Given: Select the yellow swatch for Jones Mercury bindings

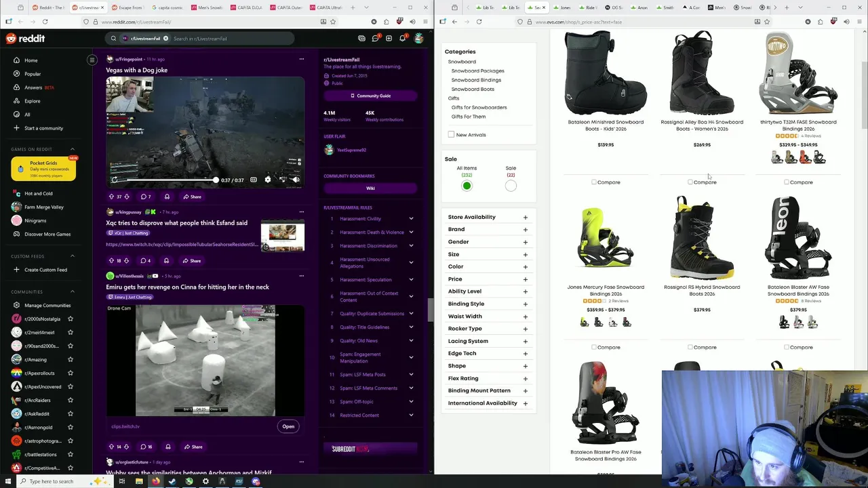Looking at the screenshot, I should 585,323.
